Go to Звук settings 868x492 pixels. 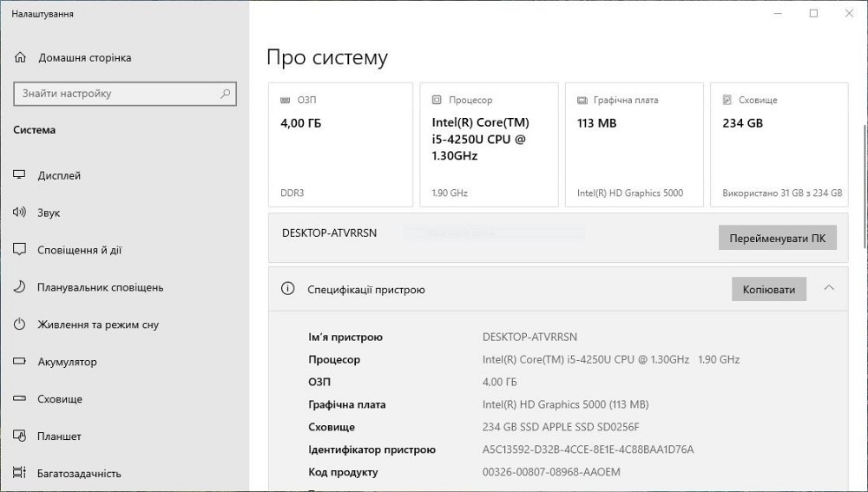tap(49, 213)
